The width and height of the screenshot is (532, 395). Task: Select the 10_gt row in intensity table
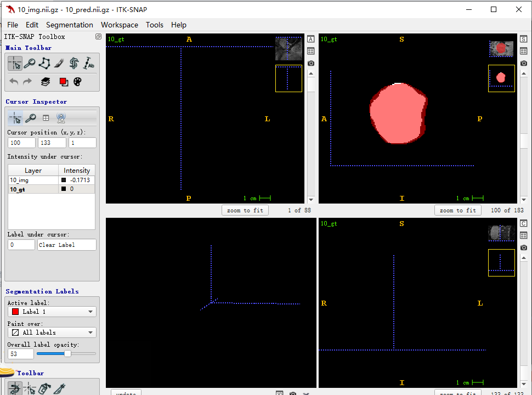[51, 189]
